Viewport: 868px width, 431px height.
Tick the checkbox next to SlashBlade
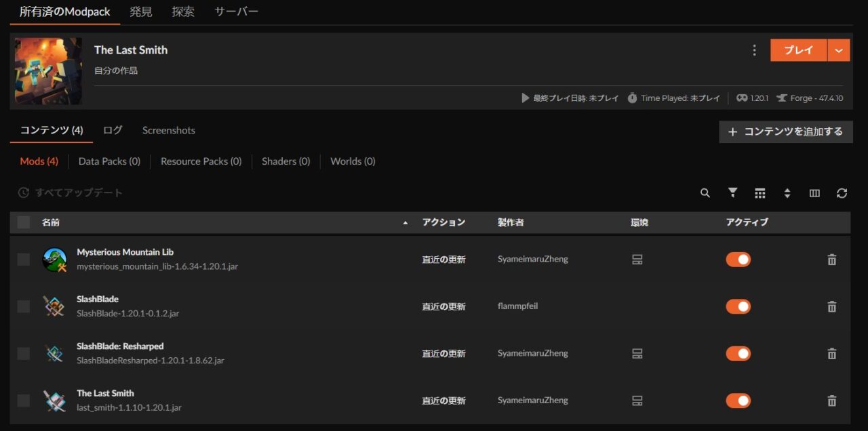click(x=22, y=306)
